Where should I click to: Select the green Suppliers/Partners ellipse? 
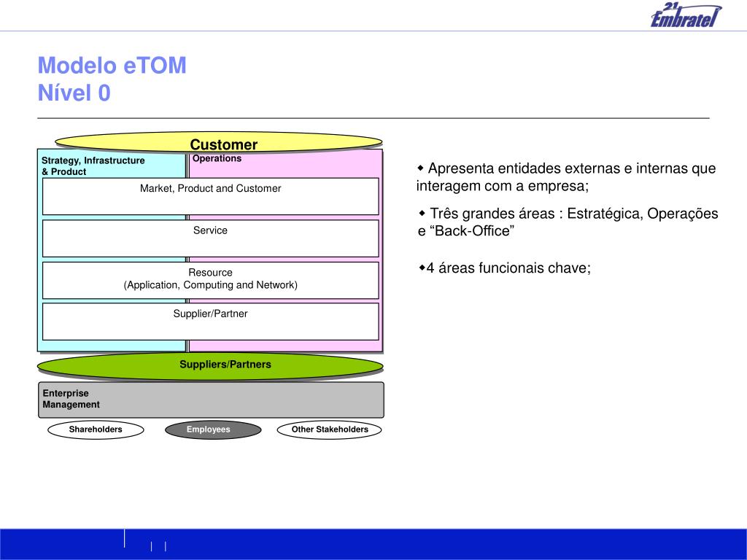(x=210, y=366)
